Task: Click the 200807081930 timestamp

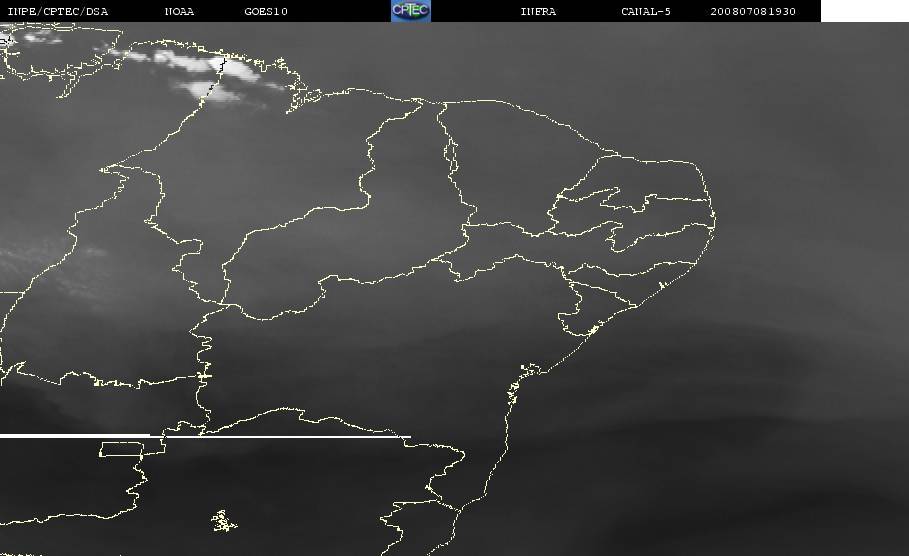Action: (753, 11)
